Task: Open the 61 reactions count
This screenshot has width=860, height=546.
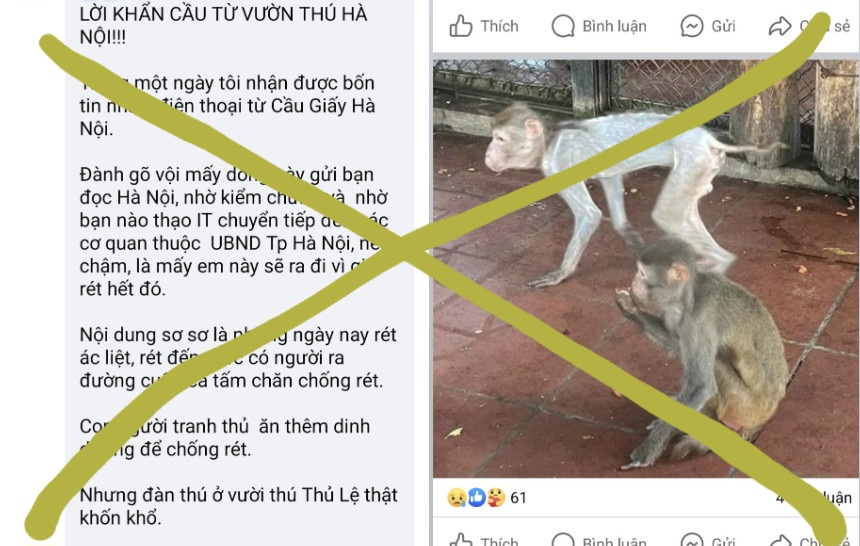Action: (518, 498)
